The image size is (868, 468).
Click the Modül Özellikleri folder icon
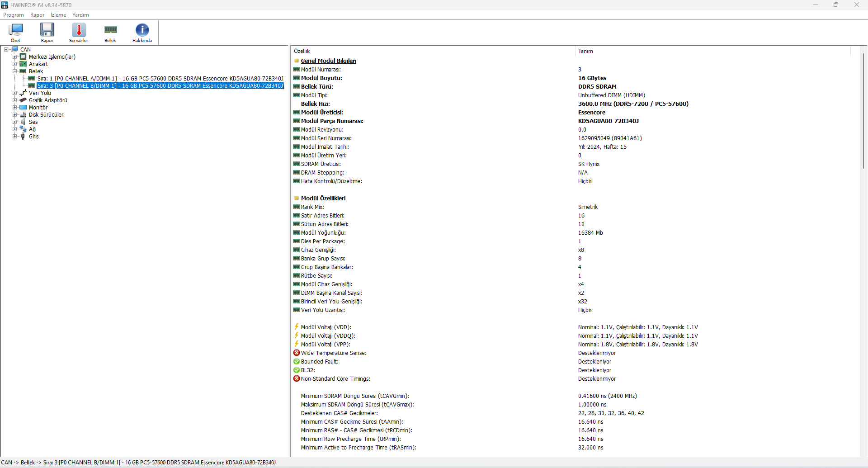[x=297, y=198]
